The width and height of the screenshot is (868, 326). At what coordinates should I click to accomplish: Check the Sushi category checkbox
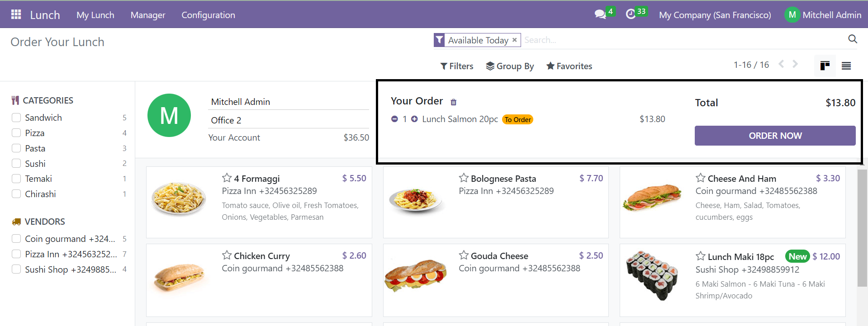click(16, 163)
